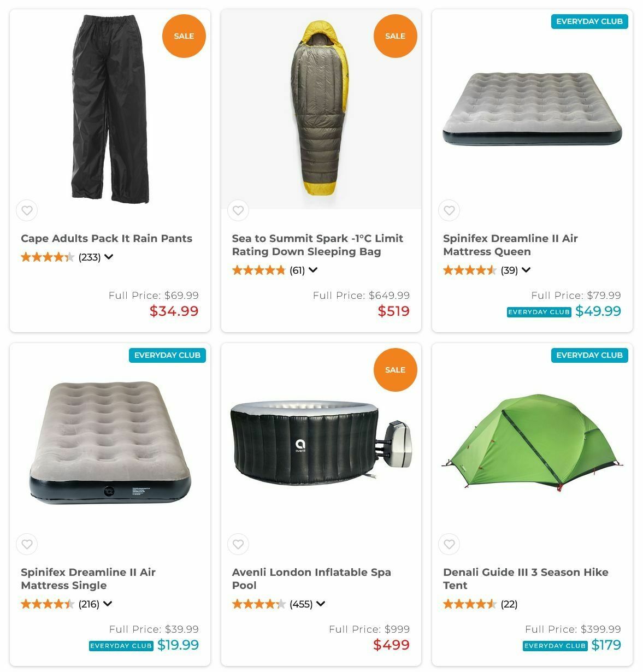Favorite the Cape Adults Rain Pants with heart
The image size is (643, 672).
(x=27, y=210)
